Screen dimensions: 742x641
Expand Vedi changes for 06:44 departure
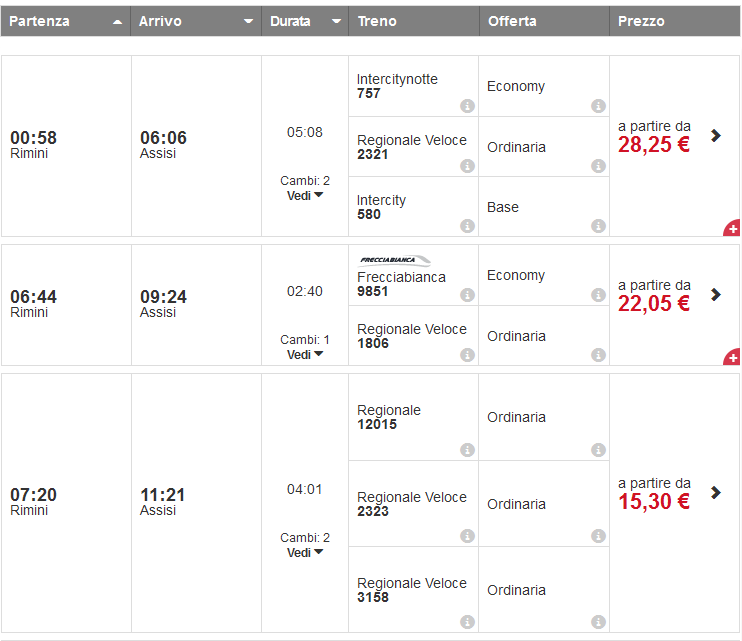pos(305,355)
